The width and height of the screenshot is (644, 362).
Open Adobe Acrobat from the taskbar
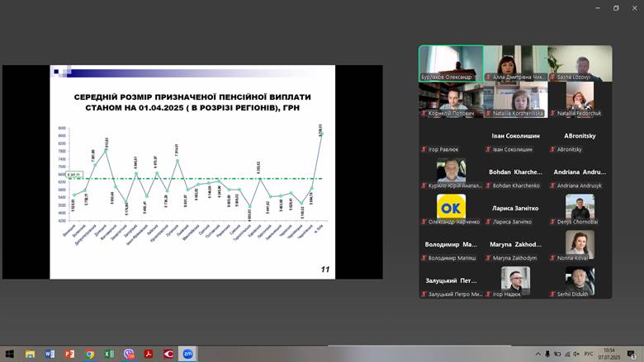click(x=149, y=354)
